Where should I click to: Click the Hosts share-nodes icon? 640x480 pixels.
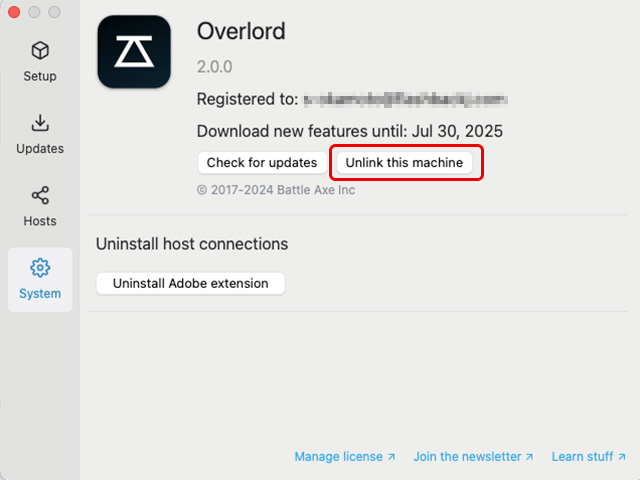pos(40,195)
